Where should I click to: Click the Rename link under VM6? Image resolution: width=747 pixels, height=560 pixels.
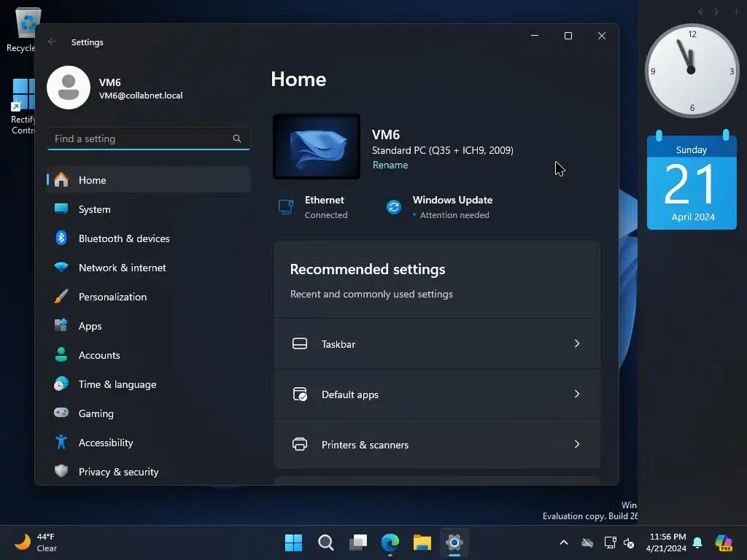click(390, 165)
